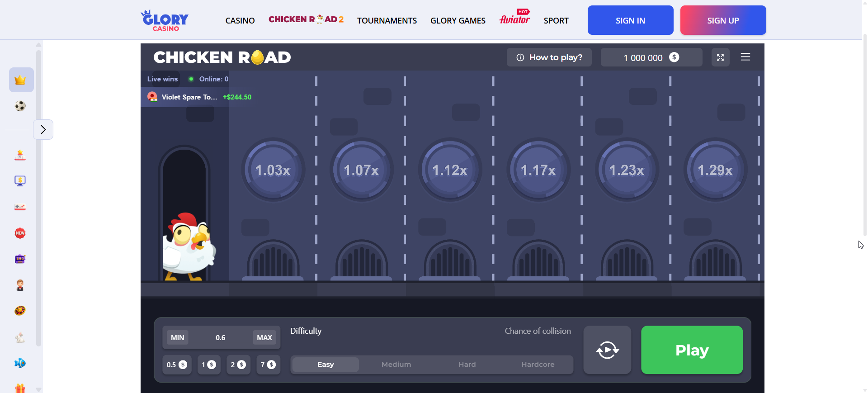The height and width of the screenshot is (393, 868).
Task: Open the soccer ball sports icon
Action: [20, 106]
